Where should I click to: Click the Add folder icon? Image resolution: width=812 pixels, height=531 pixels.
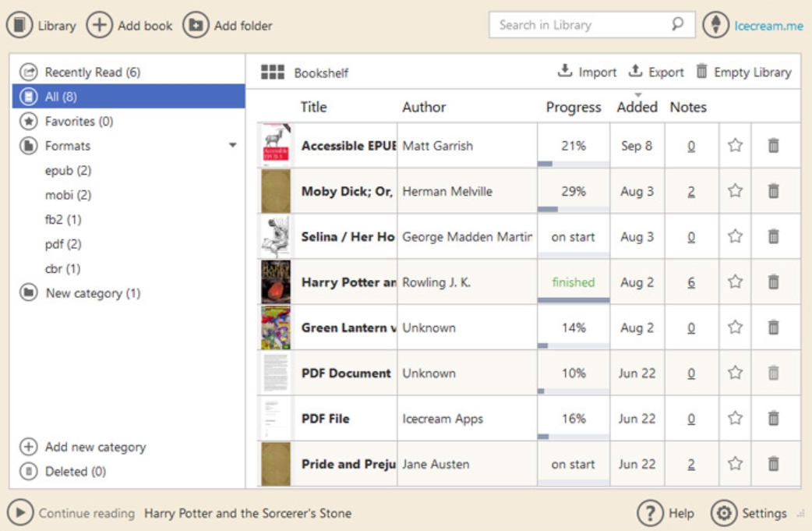click(196, 25)
